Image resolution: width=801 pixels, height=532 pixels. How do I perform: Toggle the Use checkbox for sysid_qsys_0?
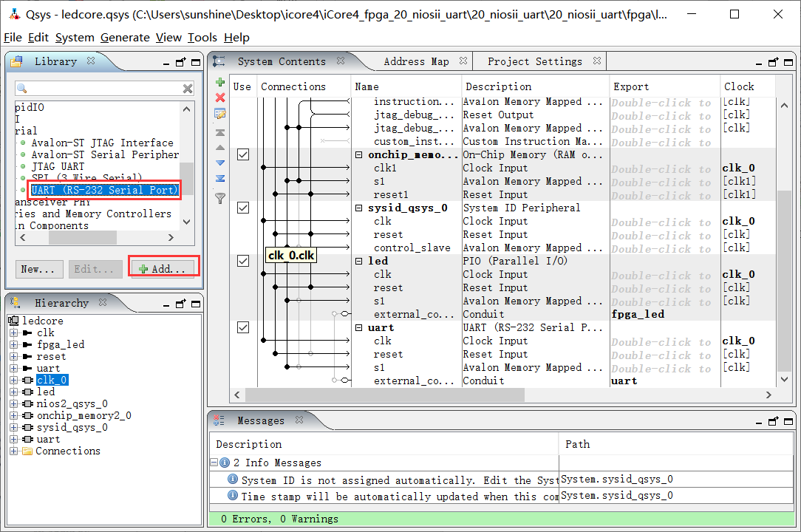point(242,208)
